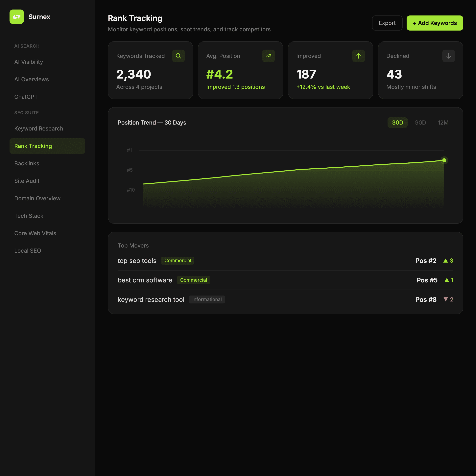Click the search icon on Keywords Tracked card

coord(178,56)
